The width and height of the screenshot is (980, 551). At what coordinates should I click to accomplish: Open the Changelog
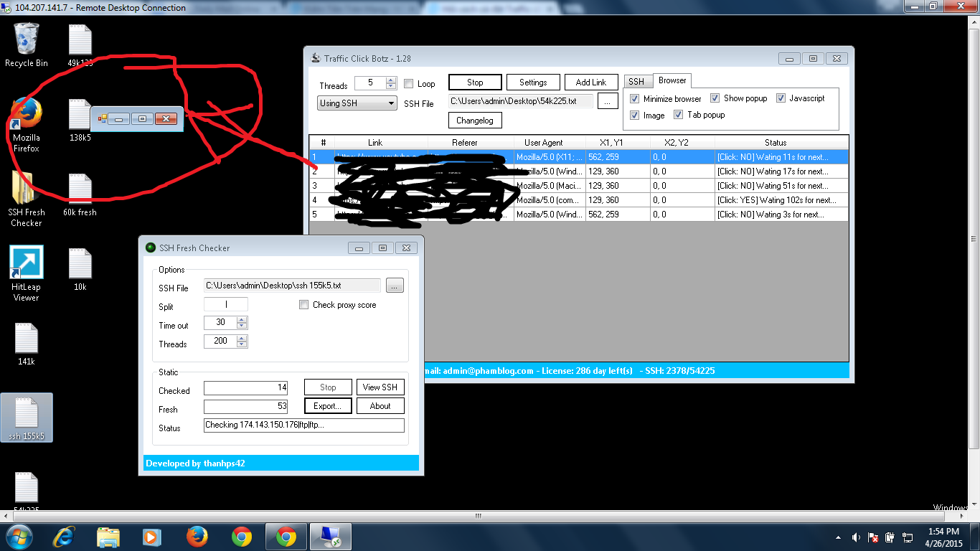coord(475,121)
